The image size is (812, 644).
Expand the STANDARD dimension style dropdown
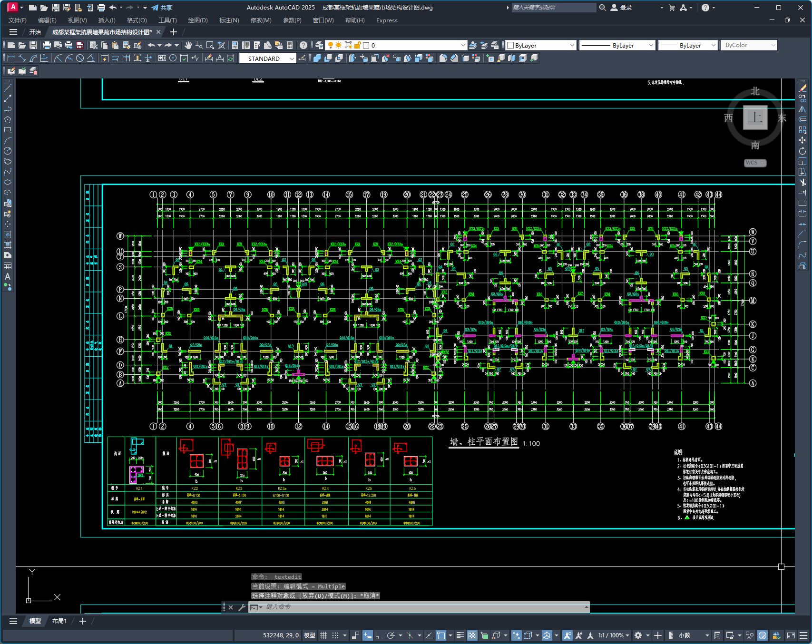tap(292, 59)
